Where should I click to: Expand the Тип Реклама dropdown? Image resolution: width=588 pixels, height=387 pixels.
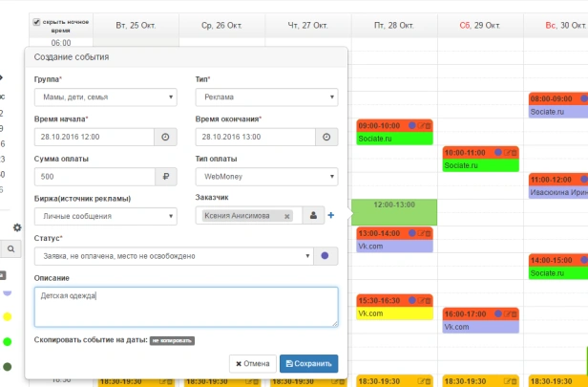(x=266, y=97)
